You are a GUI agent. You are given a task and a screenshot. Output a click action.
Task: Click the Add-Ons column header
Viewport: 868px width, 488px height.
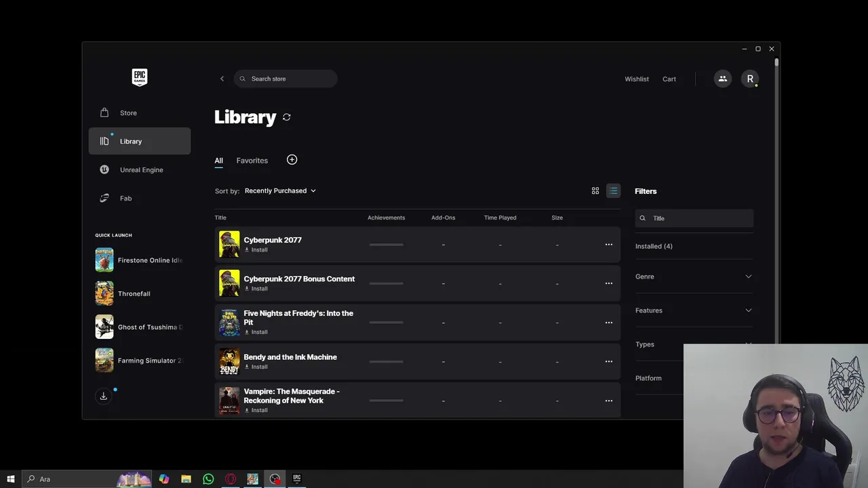[x=443, y=218]
